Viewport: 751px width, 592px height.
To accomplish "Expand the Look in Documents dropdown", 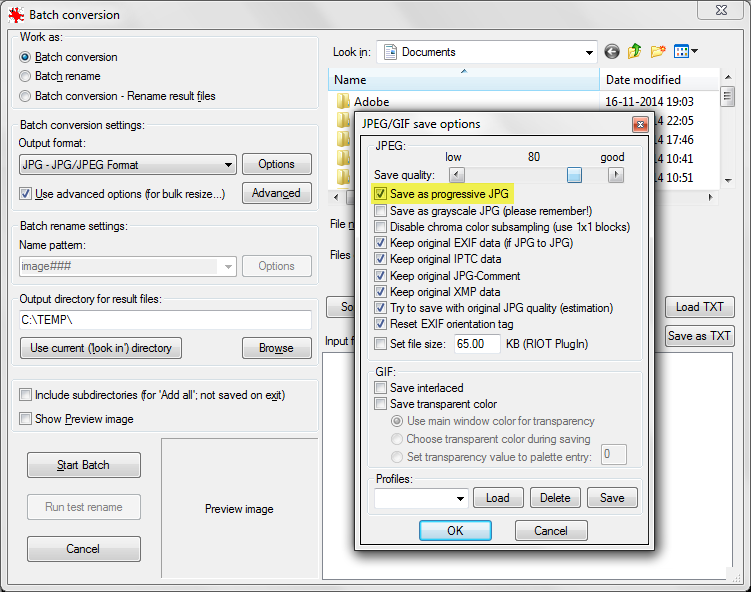I will tap(587, 52).
